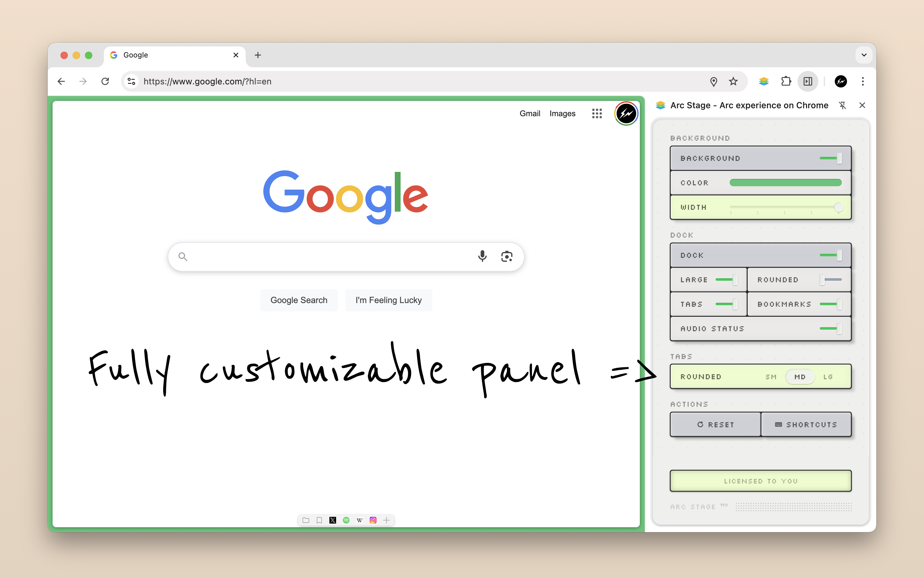Open a new tab with plus button
Viewport: 924px width, 578px height.
coord(258,55)
